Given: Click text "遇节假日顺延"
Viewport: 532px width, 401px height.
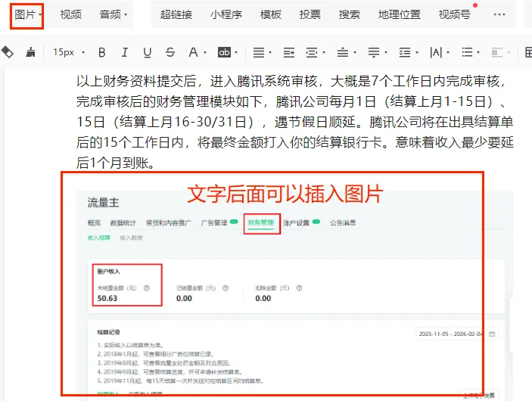Looking at the screenshot, I should (x=316, y=122).
